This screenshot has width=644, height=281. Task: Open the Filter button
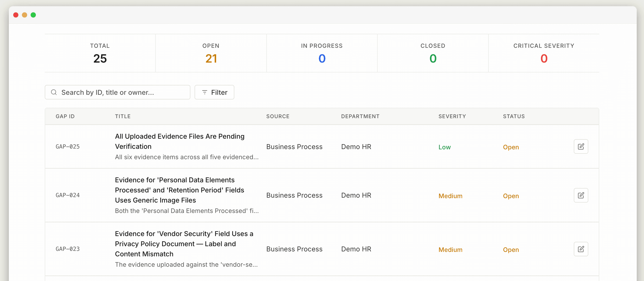(x=214, y=92)
